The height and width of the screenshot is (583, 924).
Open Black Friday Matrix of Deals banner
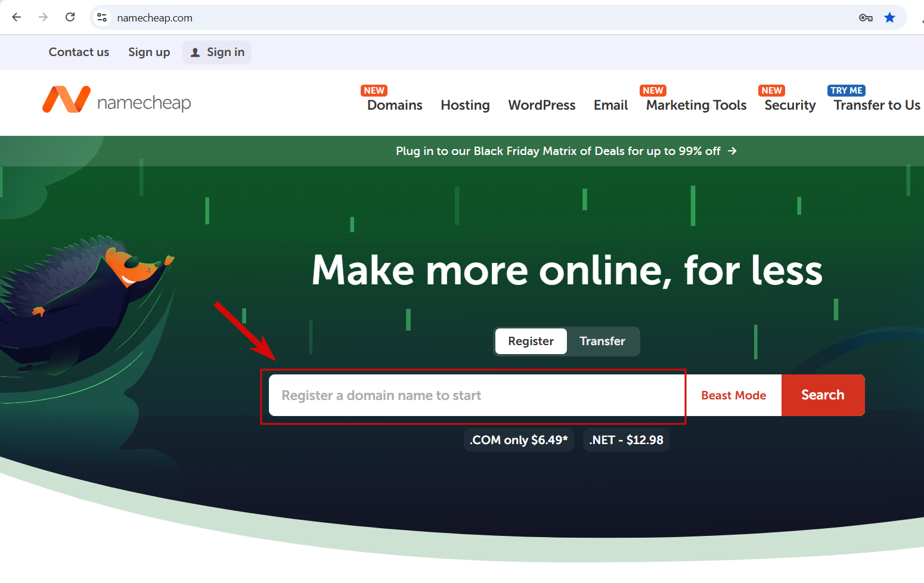pos(566,151)
